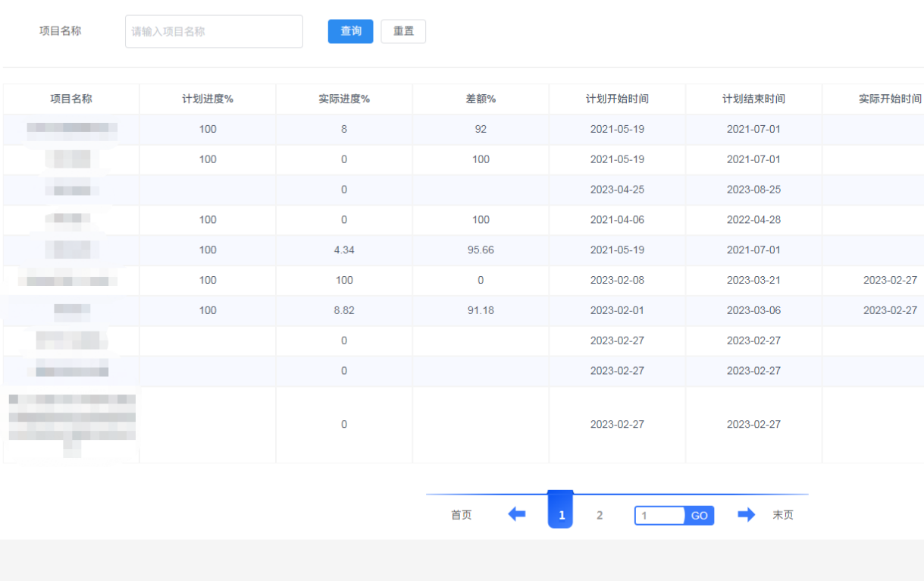The image size is (924, 581).
Task: Click 末页 to jump to the last page
Action: [x=783, y=515]
